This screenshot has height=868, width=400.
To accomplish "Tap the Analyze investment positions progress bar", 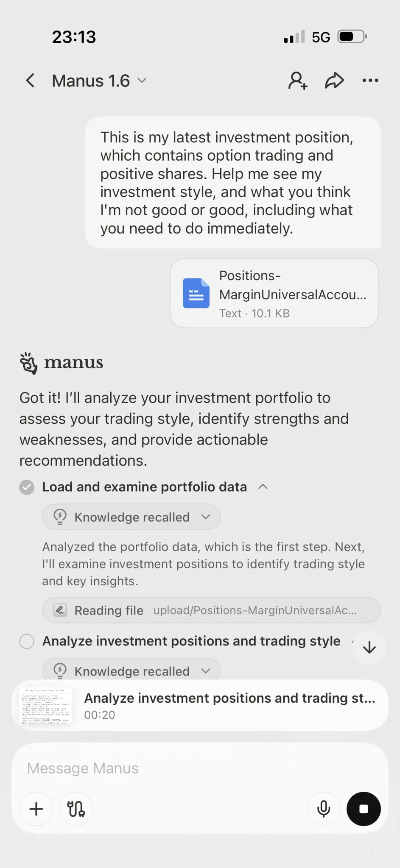I will pos(229,706).
